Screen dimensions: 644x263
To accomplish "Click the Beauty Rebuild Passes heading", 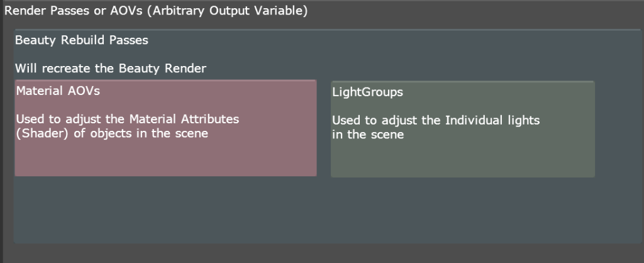I will (x=81, y=40).
